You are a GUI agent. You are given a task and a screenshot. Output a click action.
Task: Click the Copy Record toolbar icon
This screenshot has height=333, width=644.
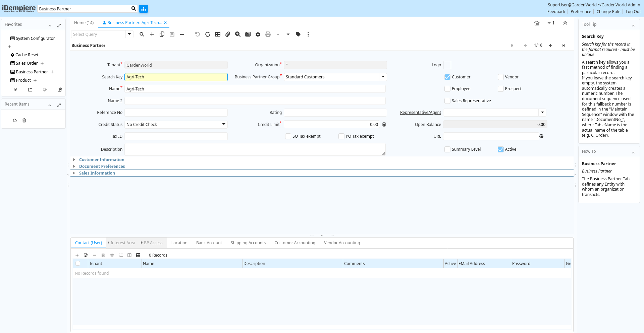[x=162, y=34]
